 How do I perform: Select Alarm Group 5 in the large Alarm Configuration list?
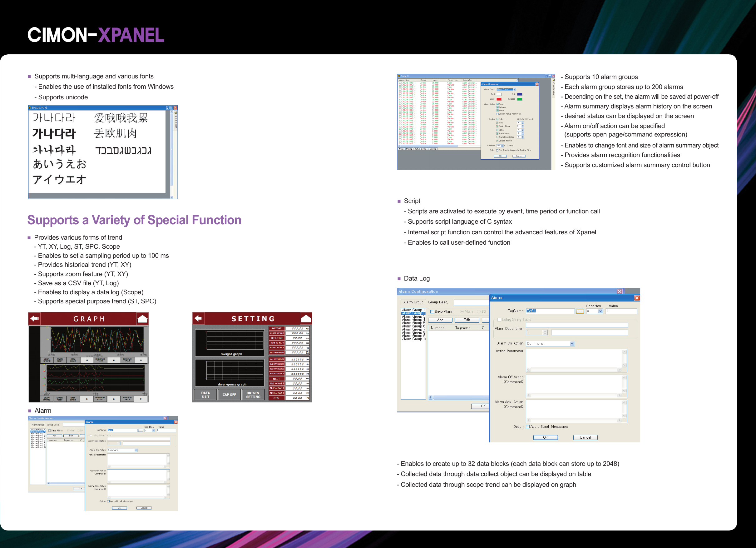[x=413, y=323]
